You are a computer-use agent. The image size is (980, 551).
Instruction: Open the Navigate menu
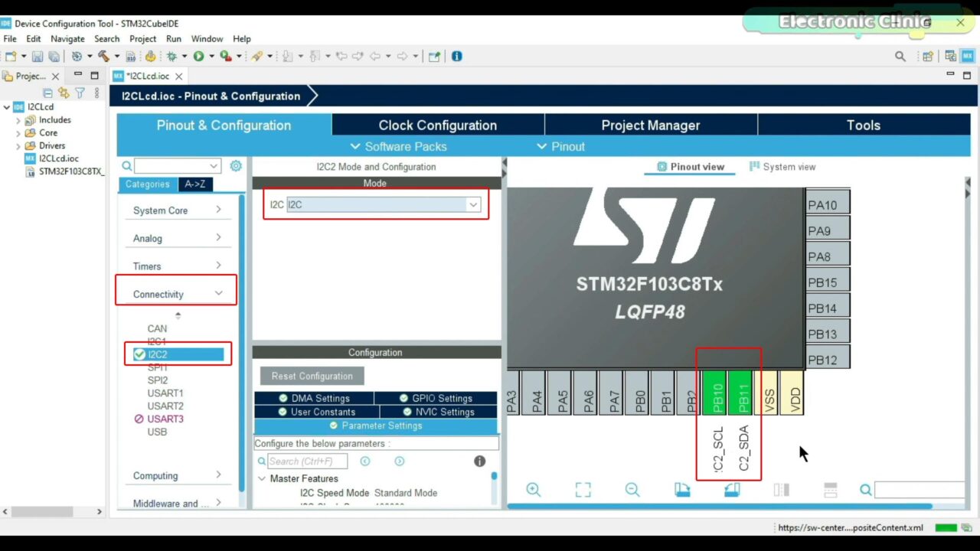click(x=67, y=38)
